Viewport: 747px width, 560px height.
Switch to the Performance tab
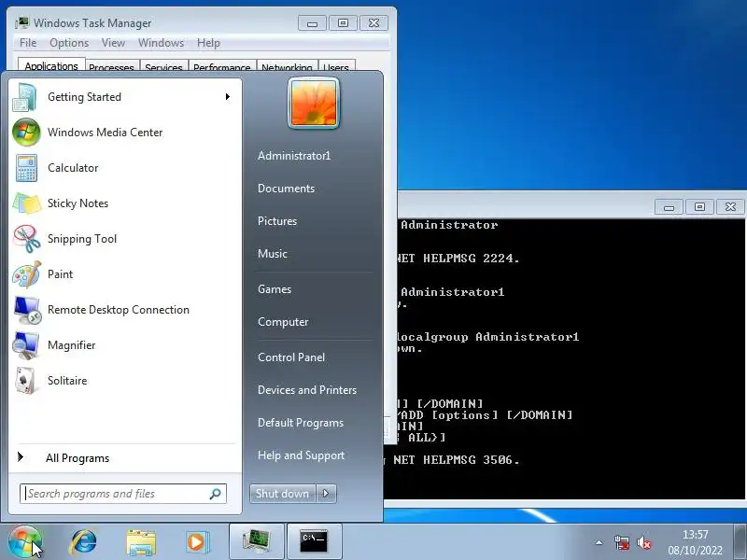[x=222, y=66]
